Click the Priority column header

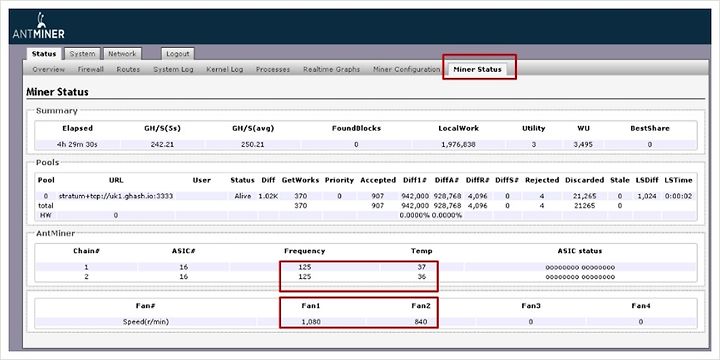pyautogui.click(x=339, y=180)
